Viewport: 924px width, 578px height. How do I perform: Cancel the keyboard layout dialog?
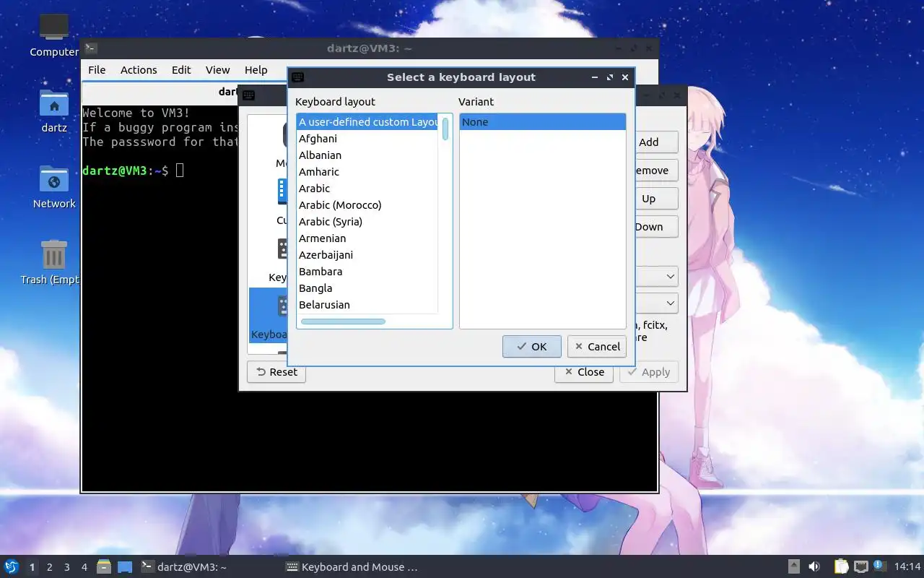596,347
